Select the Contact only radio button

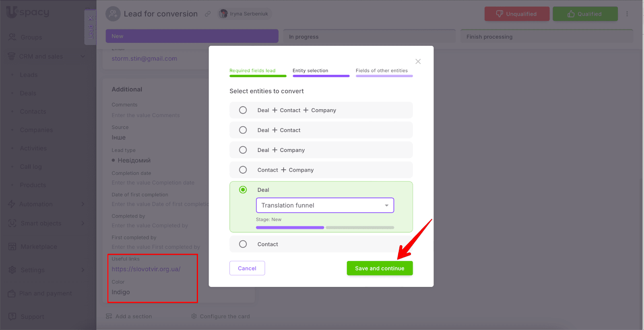click(x=243, y=244)
